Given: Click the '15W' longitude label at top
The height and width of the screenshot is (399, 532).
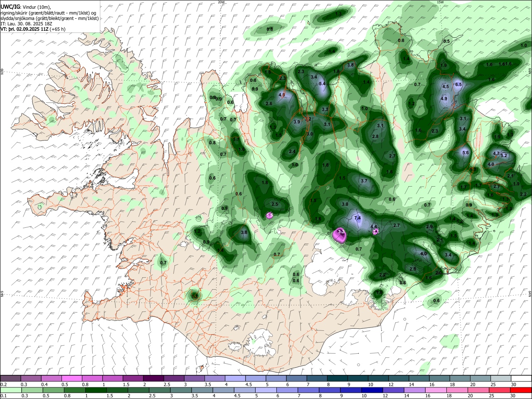Looking at the screenshot, I should coord(440,2).
